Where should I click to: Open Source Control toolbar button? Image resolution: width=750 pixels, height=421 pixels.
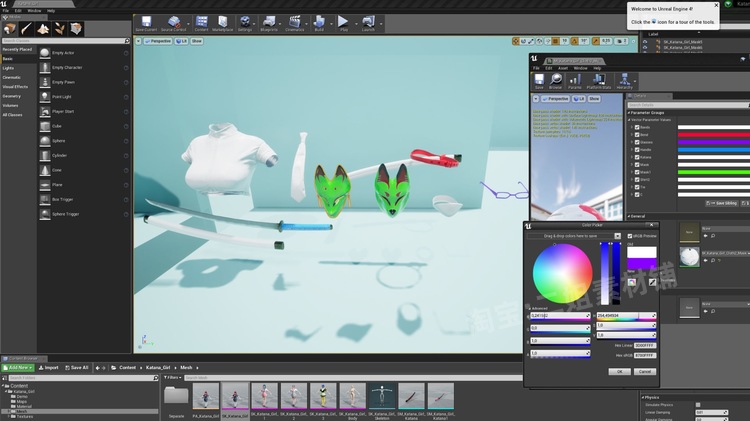[x=174, y=23]
